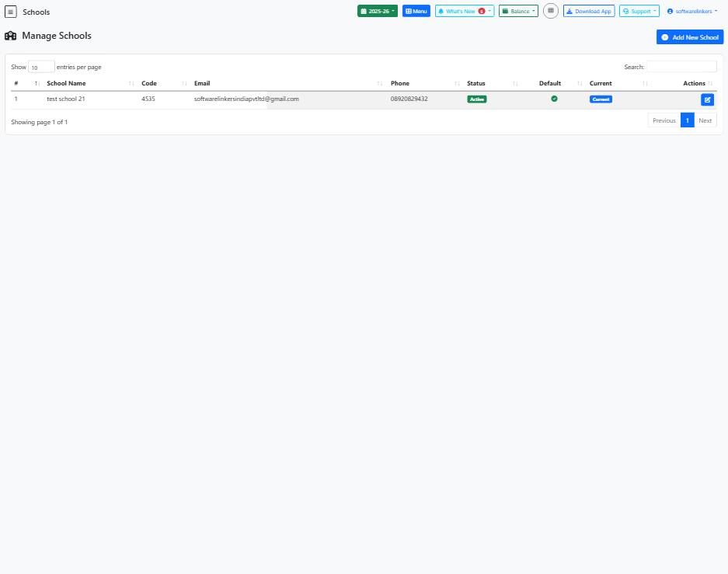This screenshot has width=728, height=574.
Task: Click the sidebar toggle icon beside Schools
Action: point(11,12)
